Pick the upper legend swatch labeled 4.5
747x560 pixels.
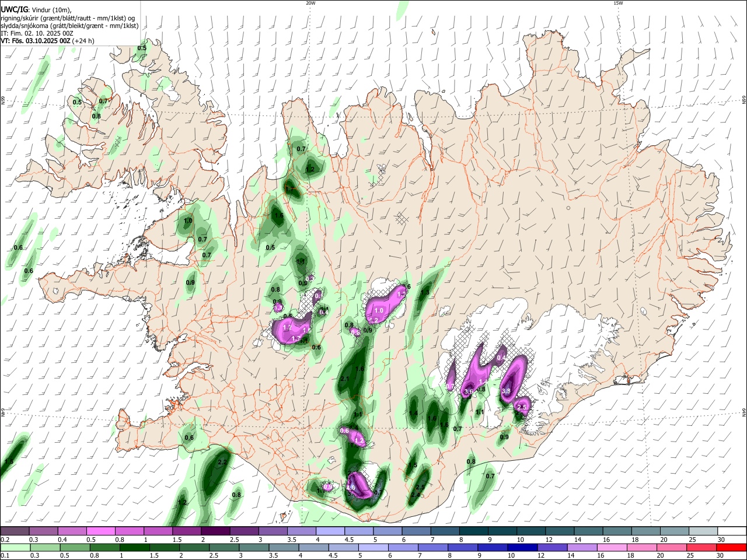(359, 531)
